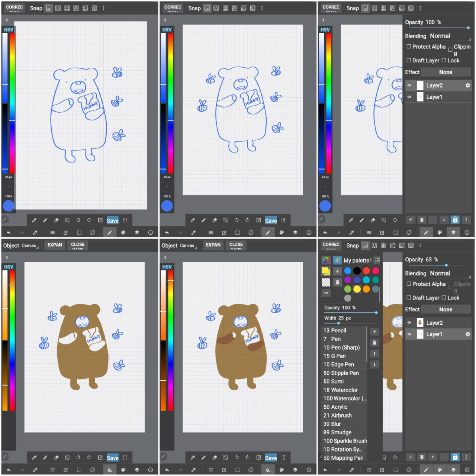Open Layer2 gear settings in the Opacity 100 panel

467,85
